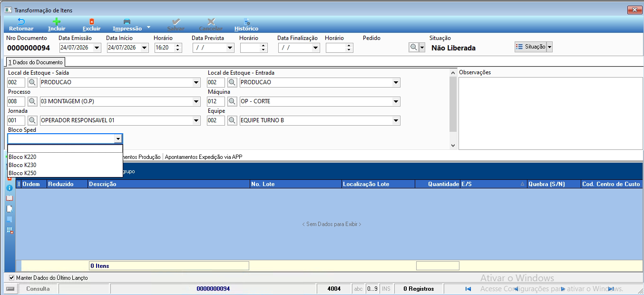Sort grid by No. Lote column
This screenshot has width=644, height=295.
click(296, 184)
